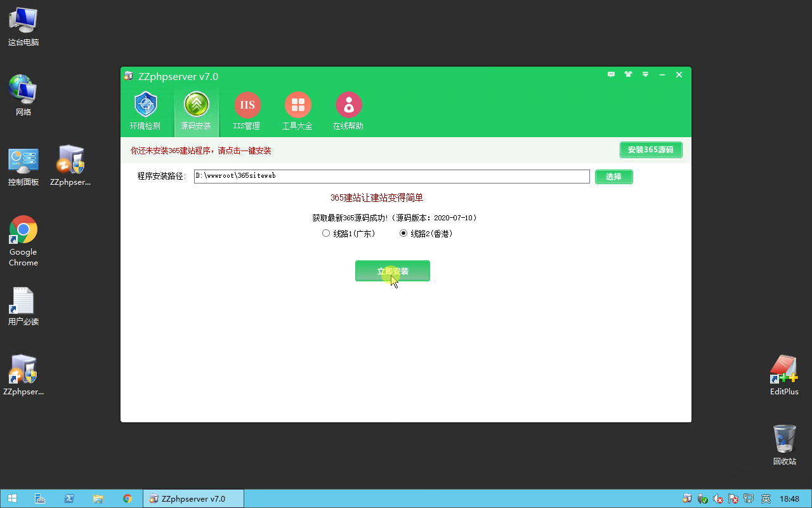This screenshot has height=508, width=812.
Task: Close the ZZphpserver window
Action: 679,75
